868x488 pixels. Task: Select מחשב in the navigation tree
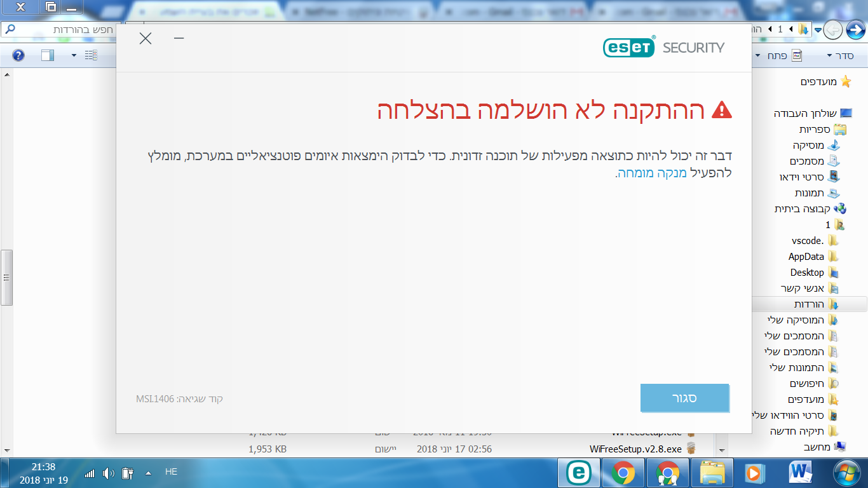(825, 447)
